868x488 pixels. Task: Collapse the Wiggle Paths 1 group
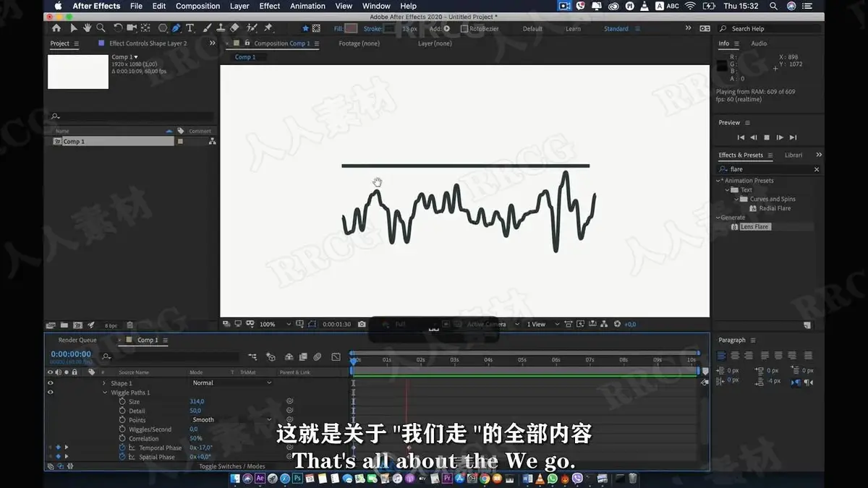click(x=105, y=393)
